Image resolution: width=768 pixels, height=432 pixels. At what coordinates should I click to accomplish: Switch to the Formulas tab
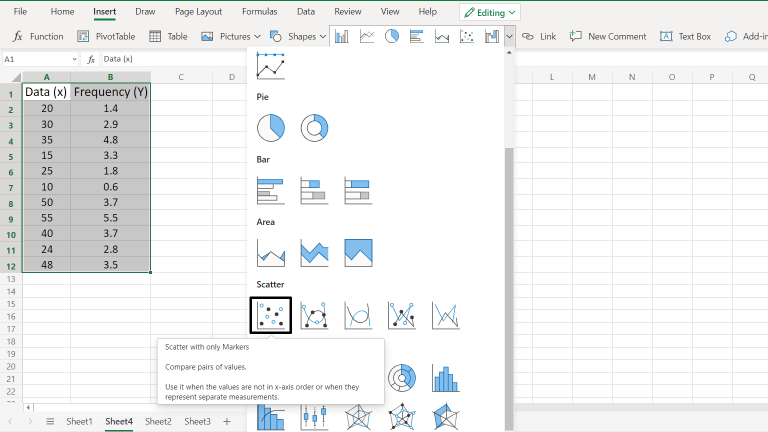260,12
